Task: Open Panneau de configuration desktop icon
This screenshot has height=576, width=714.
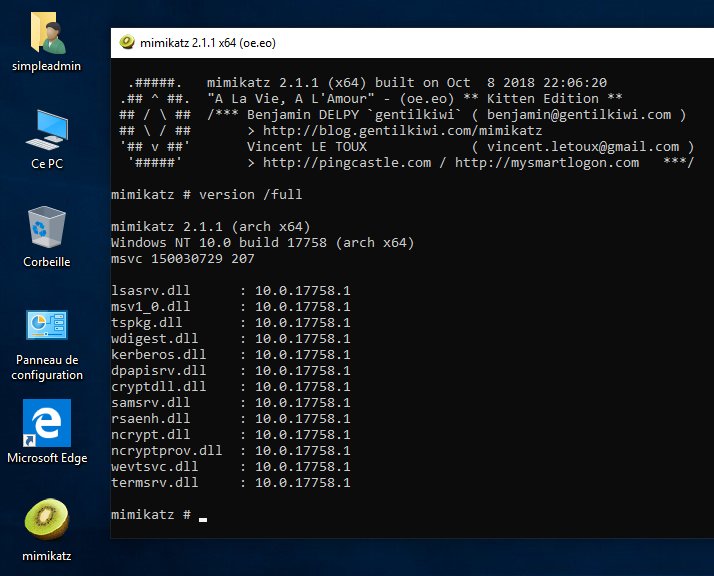Action: coord(47,325)
